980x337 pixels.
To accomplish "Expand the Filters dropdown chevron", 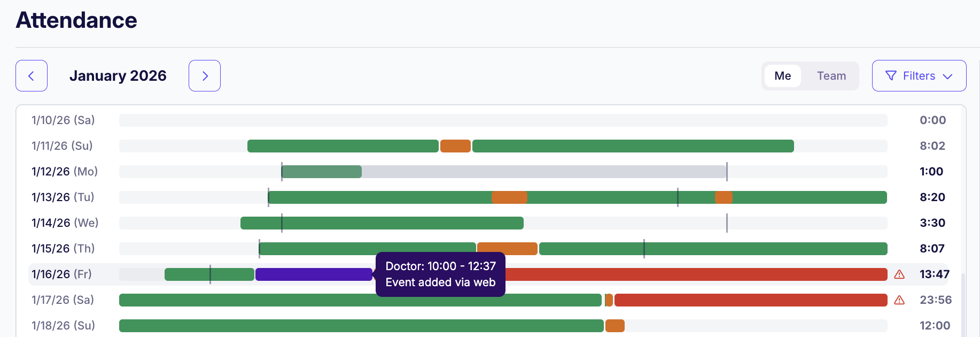I will 948,76.
